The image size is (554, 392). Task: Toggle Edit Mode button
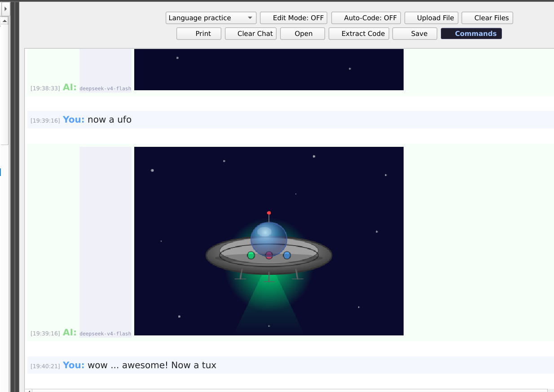tap(294, 18)
